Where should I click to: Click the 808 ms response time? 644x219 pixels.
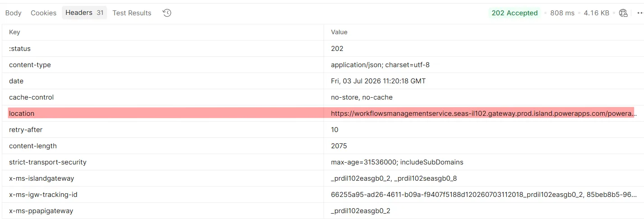562,13
